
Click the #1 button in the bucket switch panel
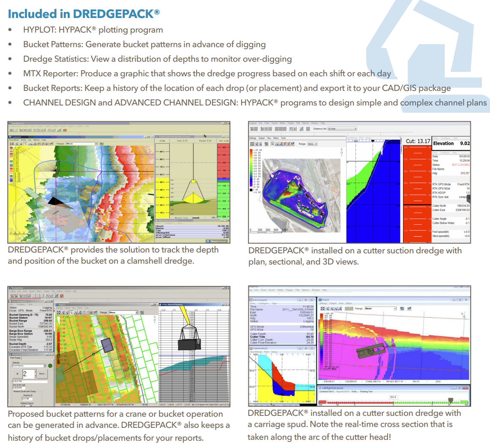18,373
